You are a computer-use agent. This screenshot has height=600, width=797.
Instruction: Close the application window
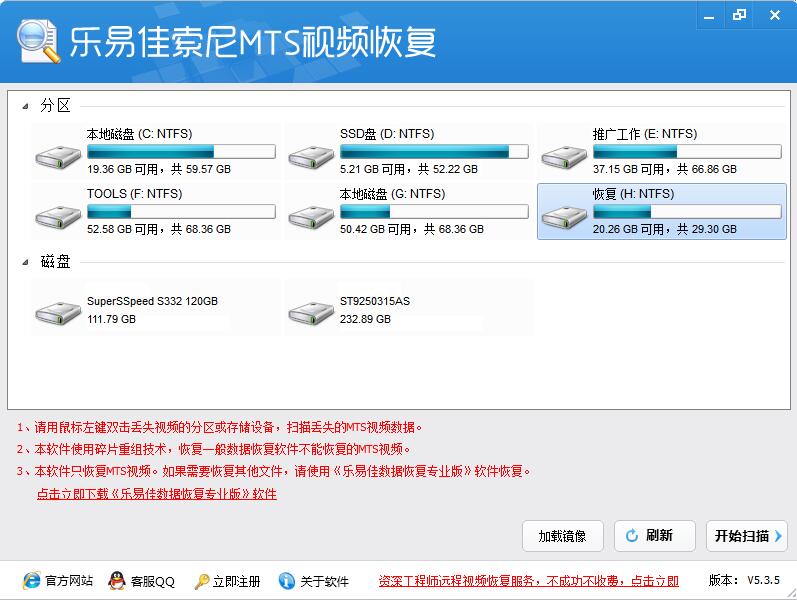click(775, 15)
